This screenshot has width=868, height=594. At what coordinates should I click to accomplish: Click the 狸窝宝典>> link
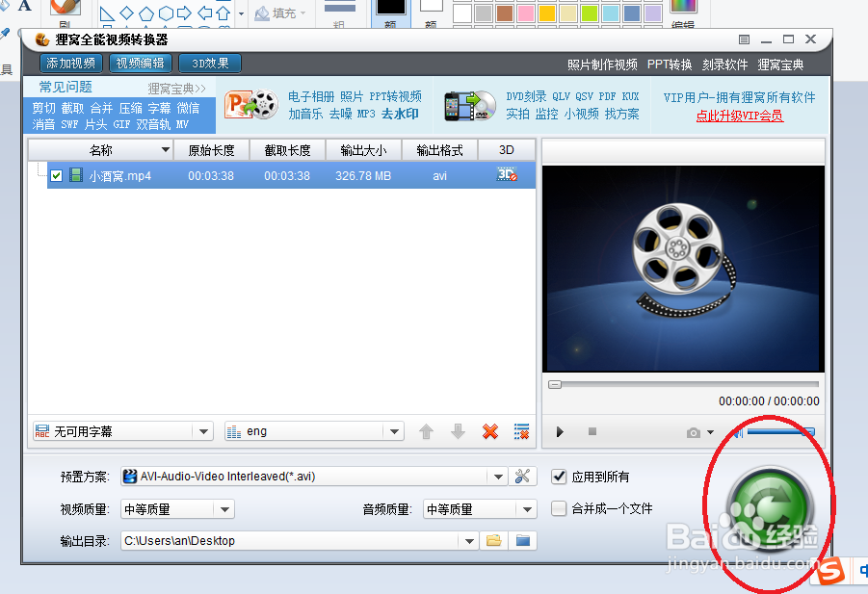[x=176, y=89]
